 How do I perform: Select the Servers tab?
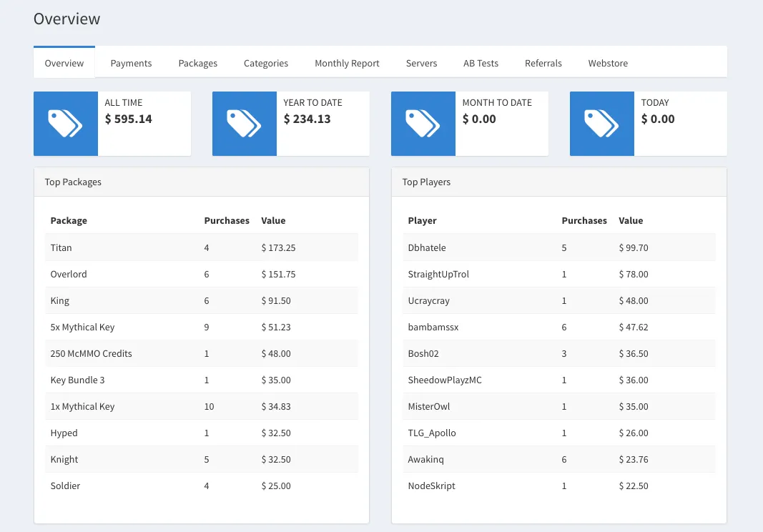421,63
